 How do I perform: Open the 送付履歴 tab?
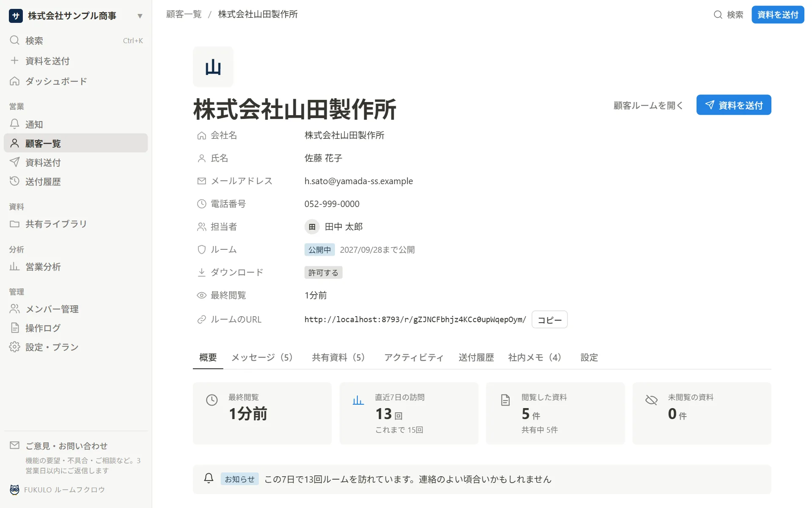tap(476, 358)
